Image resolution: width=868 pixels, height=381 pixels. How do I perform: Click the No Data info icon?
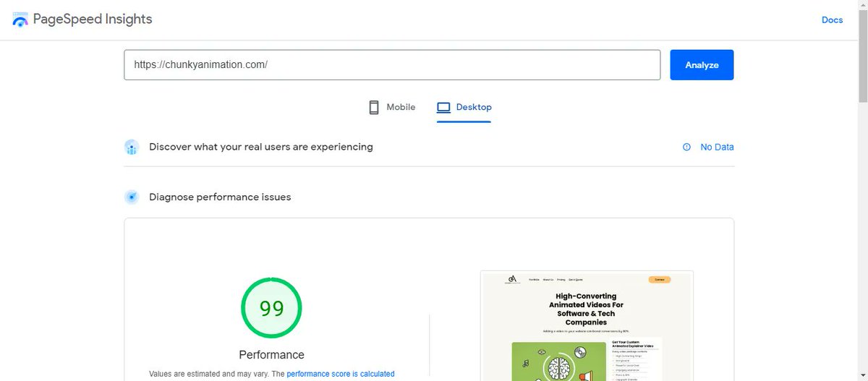click(687, 147)
